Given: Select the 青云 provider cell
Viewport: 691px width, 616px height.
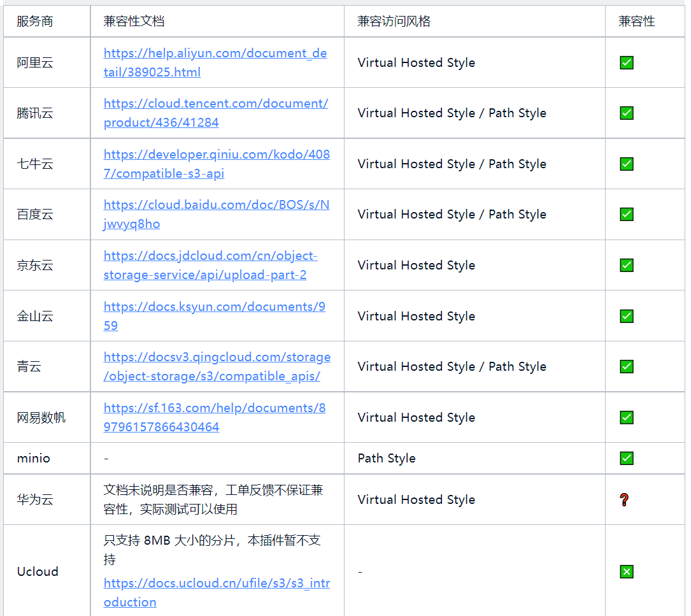Looking at the screenshot, I should [x=46, y=366].
